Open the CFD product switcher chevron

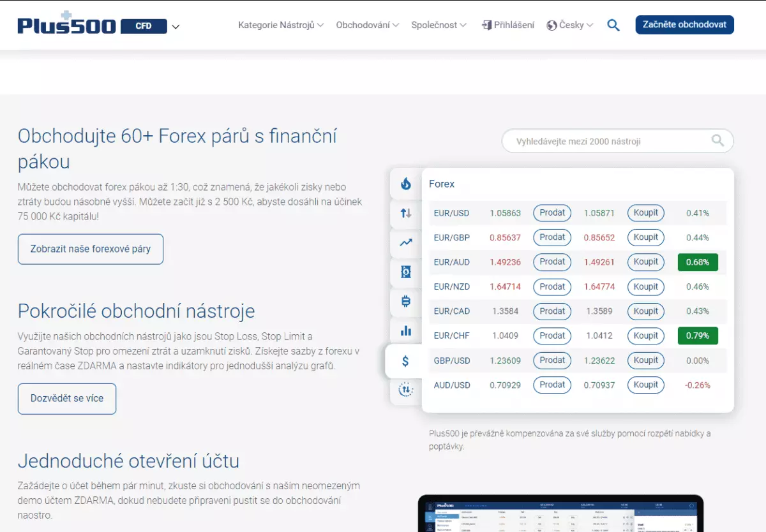click(x=176, y=27)
